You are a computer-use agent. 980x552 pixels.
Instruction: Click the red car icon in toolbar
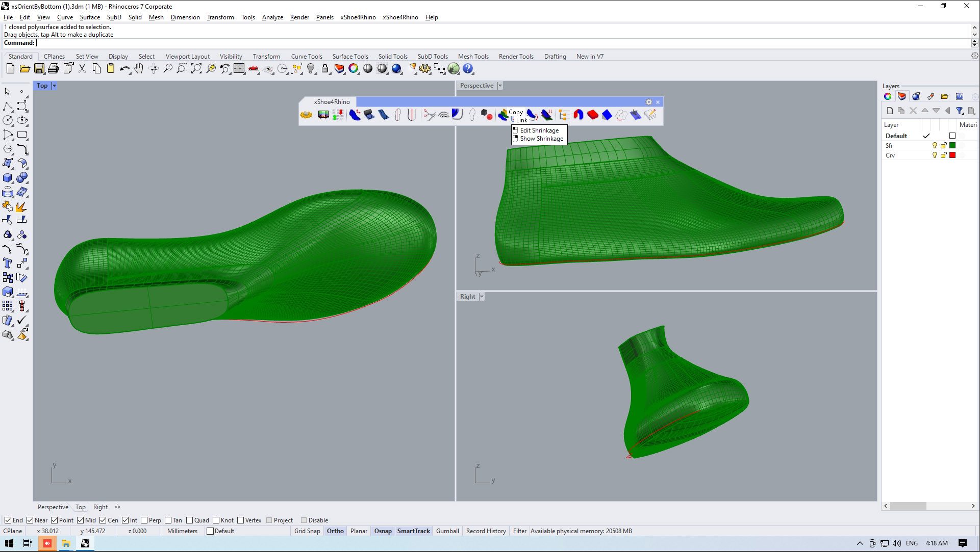pyautogui.click(x=254, y=69)
